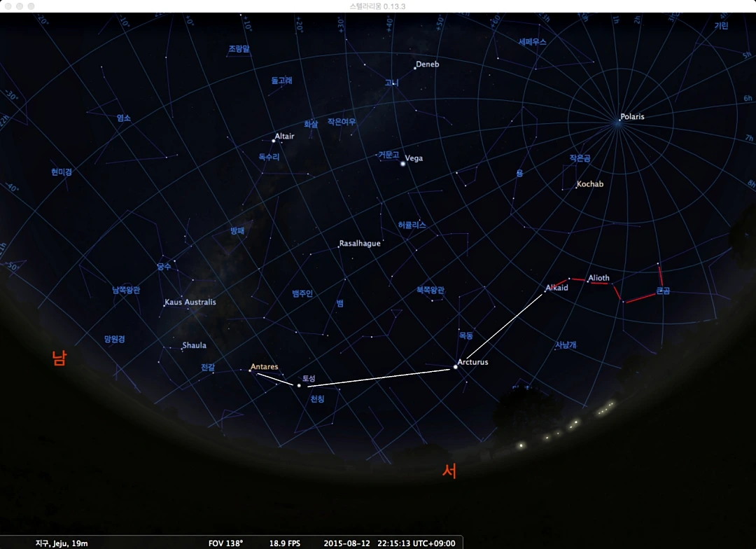The width and height of the screenshot is (756, 549).
Task: Click the 독수리 constellation label
Action: tap(269, 157)
